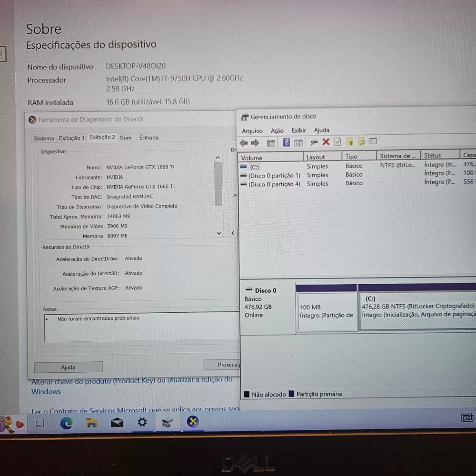476x476 pixels.
Task: Open the Ação menu
Action: [x=277, y=130]
